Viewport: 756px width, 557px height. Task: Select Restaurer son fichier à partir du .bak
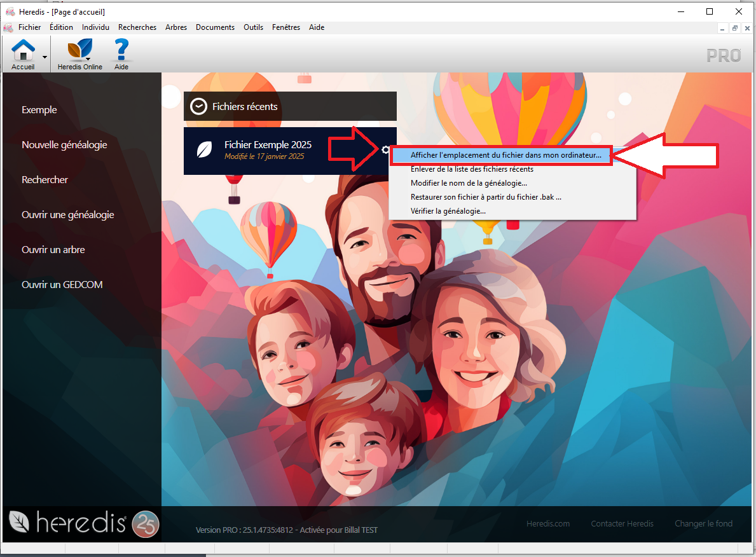[x=486, y=197]
